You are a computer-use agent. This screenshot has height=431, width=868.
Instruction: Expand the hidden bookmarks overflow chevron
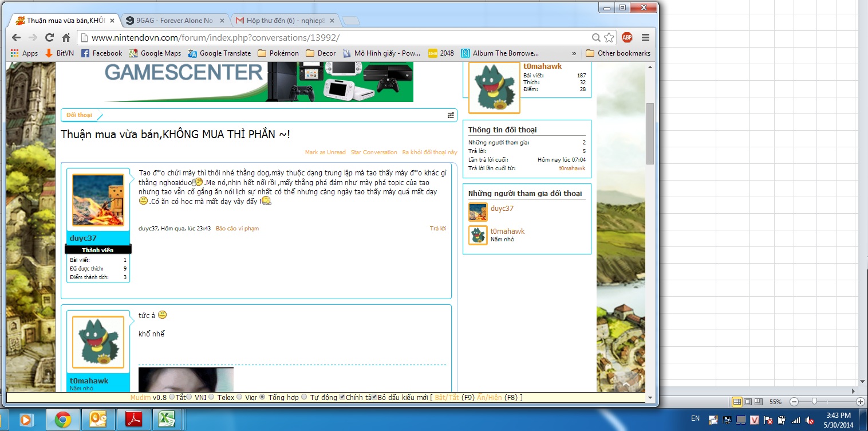point(574,53)
